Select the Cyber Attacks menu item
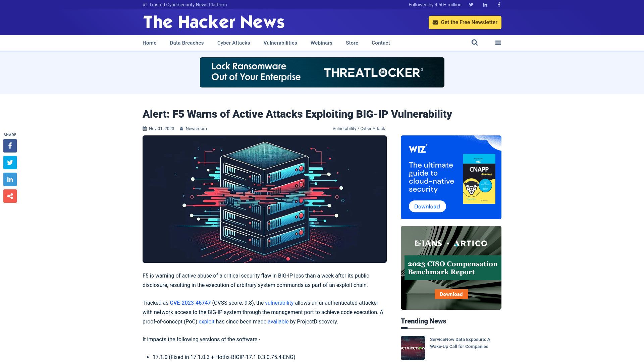This screenshot has width=644, height=362. point(233,43)
